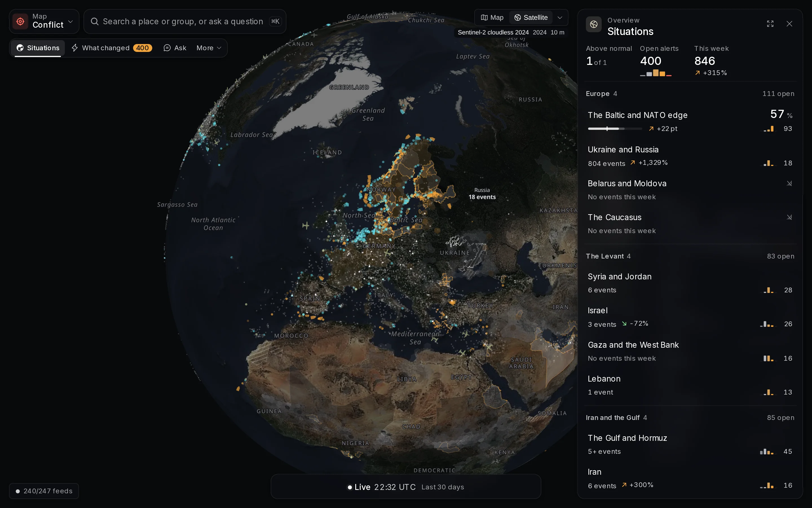Click the 400 badge on What changed

pos(142,48)
